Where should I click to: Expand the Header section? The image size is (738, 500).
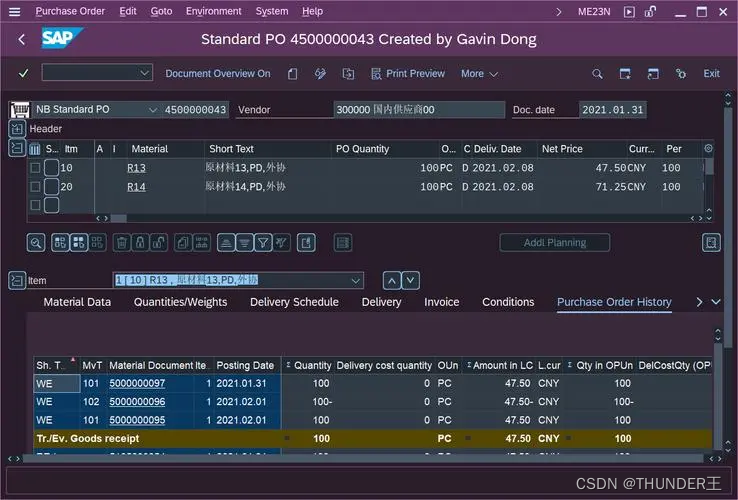(x=17, y=129)
